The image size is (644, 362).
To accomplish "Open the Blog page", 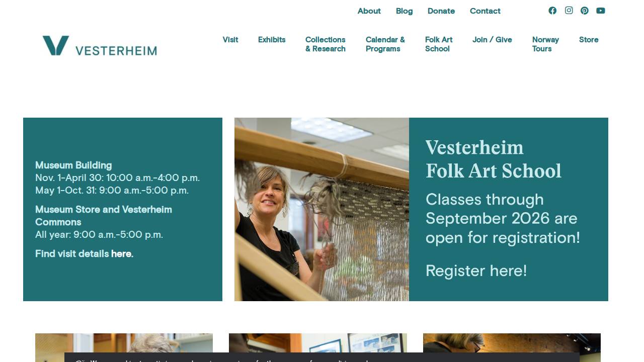I will (x=404, y=11).
